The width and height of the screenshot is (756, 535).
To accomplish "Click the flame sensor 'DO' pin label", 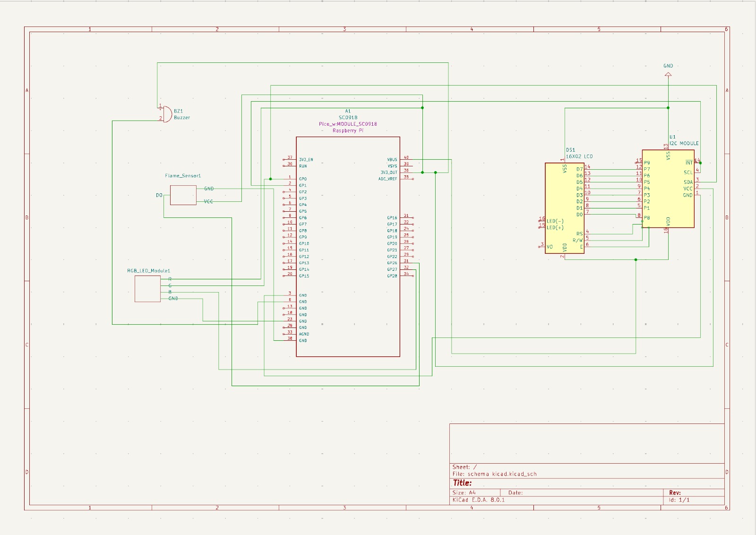I will 159,195.
